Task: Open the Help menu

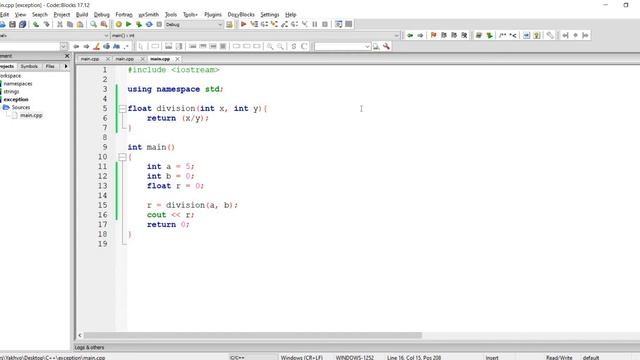Action: (291, 15)
